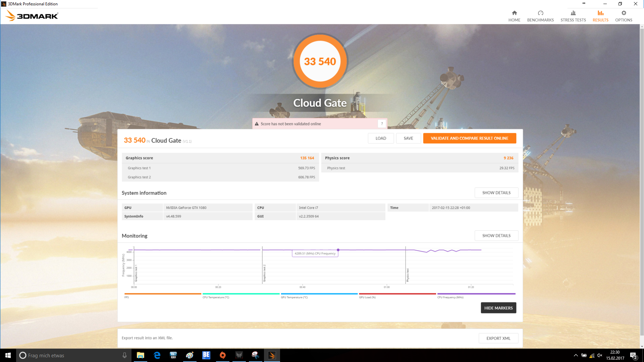Viewport: 644px width, 362px height.
Task: Click the CPU frequency data point on the graph
Action: pos(338,250)
